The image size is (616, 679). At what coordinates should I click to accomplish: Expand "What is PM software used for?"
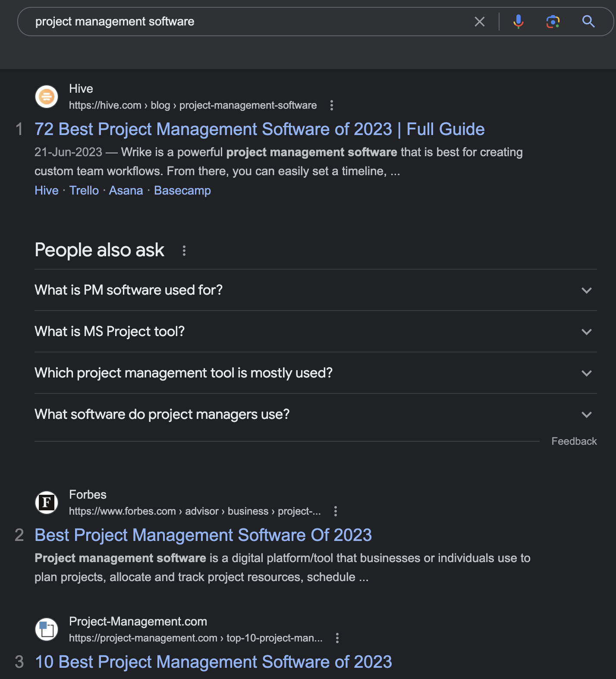(316, 290)
